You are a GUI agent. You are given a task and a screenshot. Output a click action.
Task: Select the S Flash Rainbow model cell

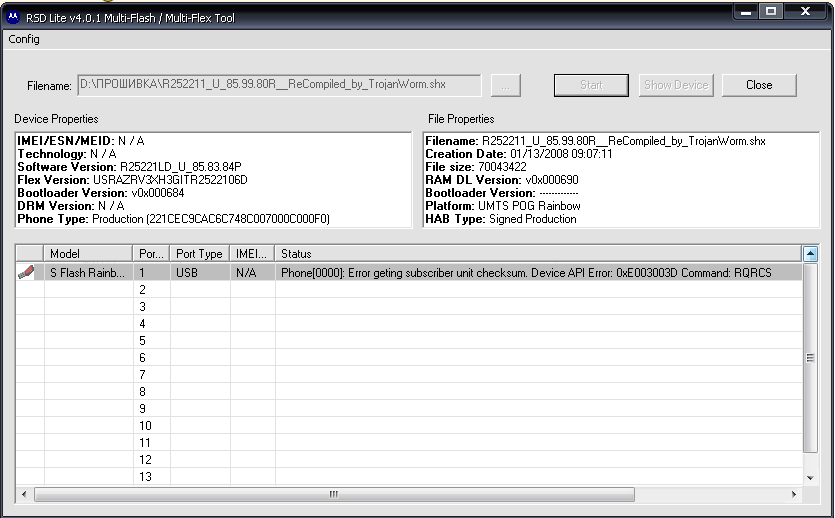click(x=88, y=273)
